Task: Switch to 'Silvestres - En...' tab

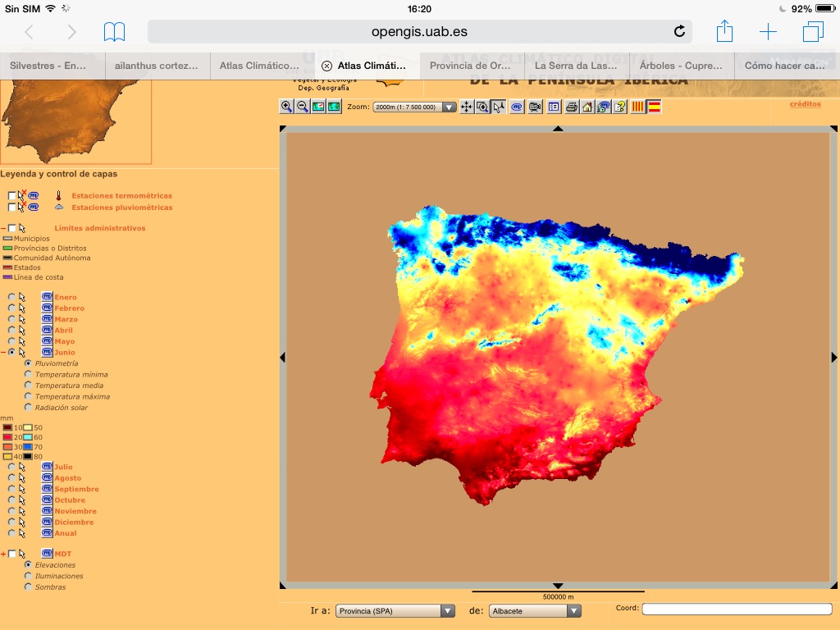Action: [52, 66]
